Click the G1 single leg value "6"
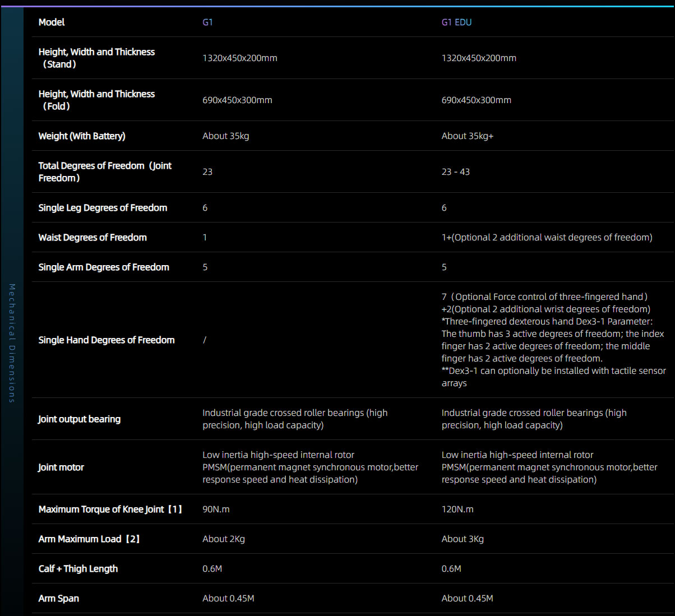Viewport: 675px width, 616px height. (x=205, y=207)
